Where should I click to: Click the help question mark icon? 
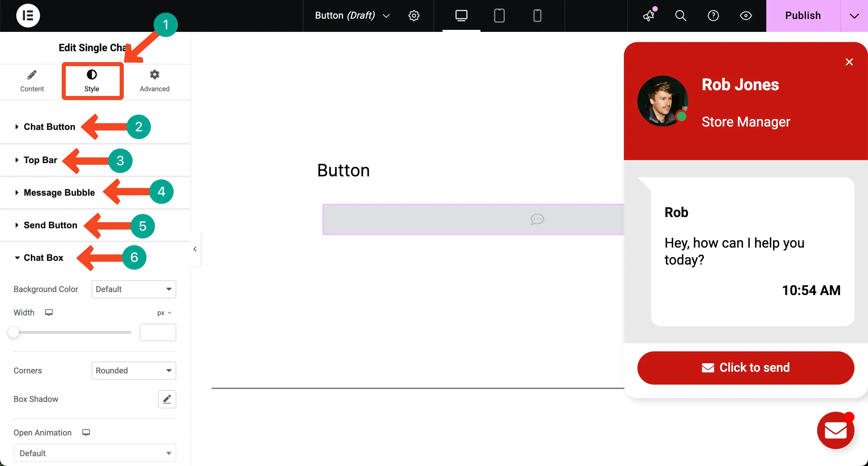point(713,16)
